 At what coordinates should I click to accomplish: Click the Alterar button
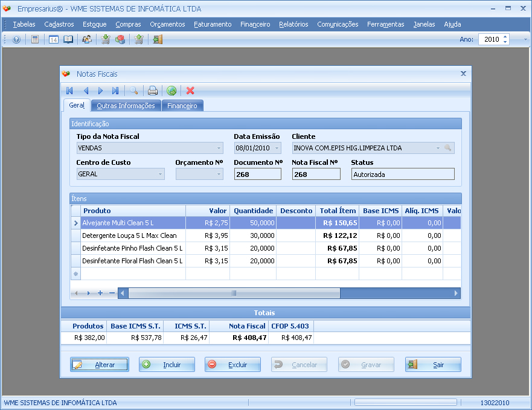(100, 365)
